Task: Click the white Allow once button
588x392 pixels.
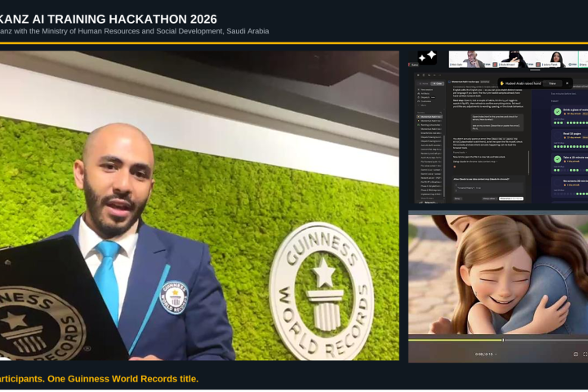Action: 511,198
